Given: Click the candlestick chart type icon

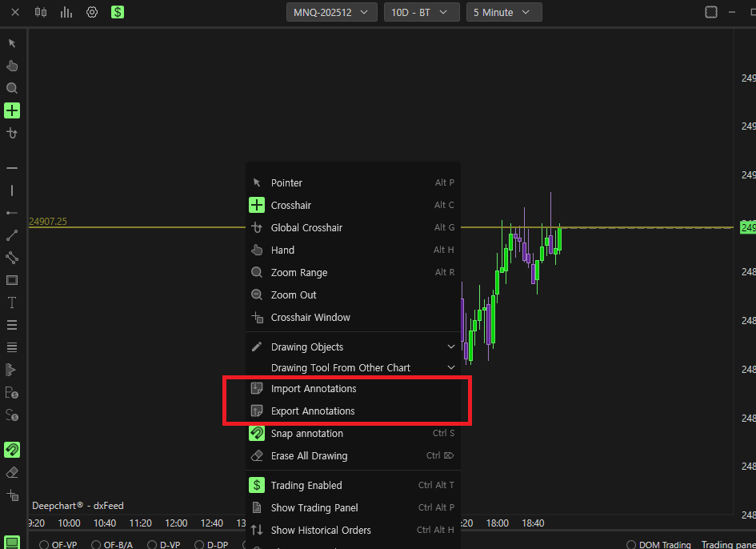Looking at the screenshot, I should point(41,12).
